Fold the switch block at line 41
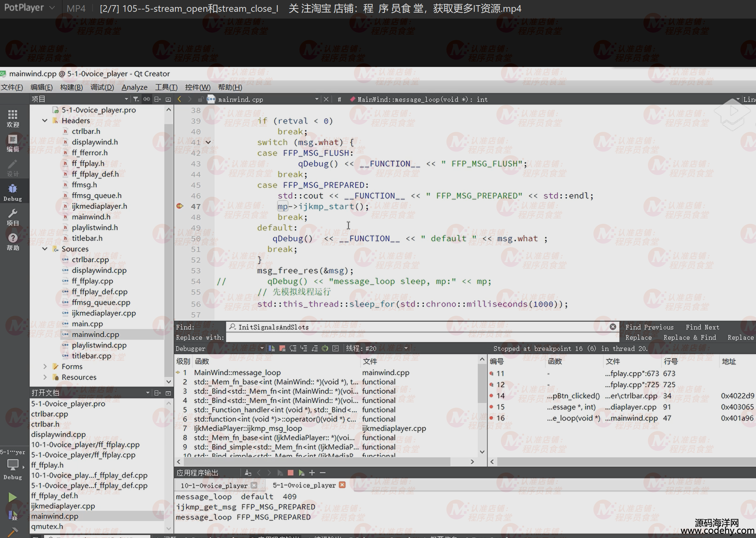756x538 pixels. pos(208,142)
